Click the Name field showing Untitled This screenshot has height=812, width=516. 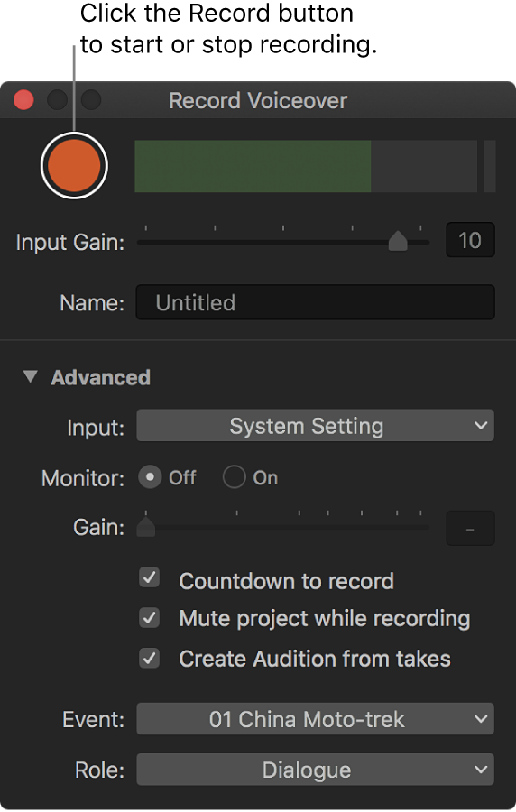coord(315,302)
